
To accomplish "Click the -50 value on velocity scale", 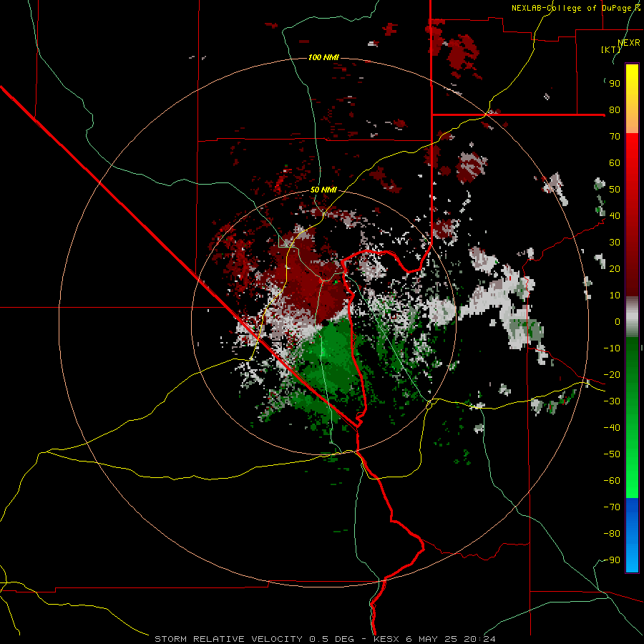I will (x=612, y=454).
